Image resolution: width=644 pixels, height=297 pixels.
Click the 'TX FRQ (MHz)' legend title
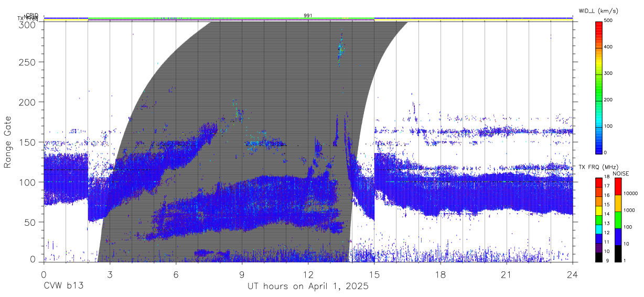pos(598,167)
